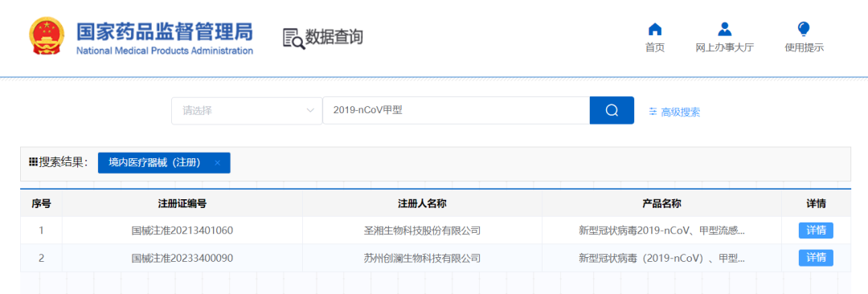
Task: Click the 使用提示 lightbulb icon
Action: tap(804, 29)
